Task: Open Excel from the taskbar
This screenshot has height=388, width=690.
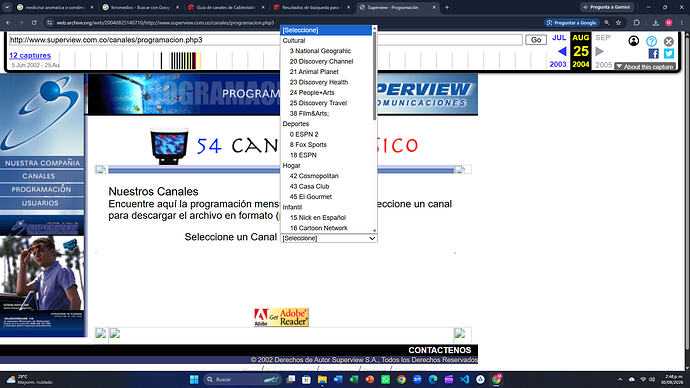Action: click(354, 379)
